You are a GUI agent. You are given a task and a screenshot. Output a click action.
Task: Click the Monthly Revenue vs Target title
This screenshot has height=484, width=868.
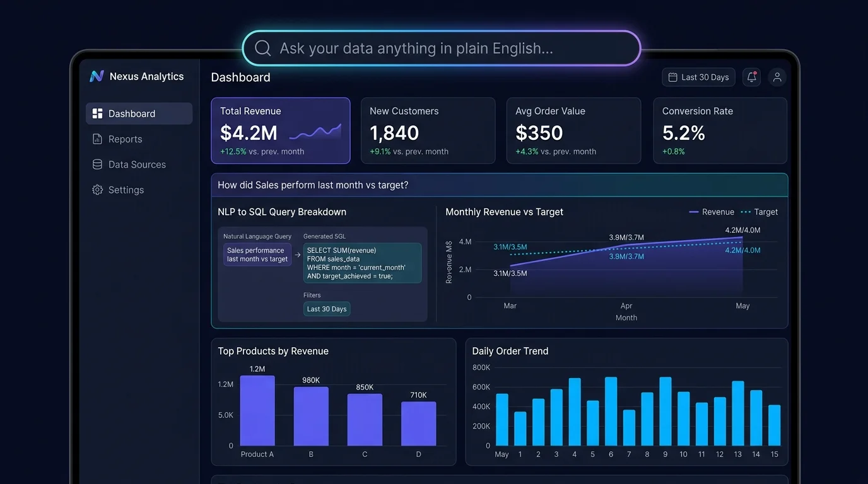coord(505,212)
